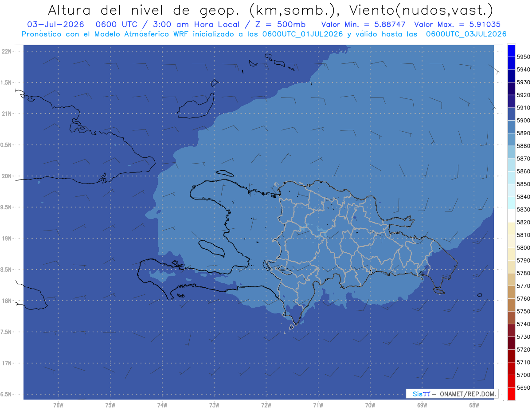
Task: Click the 5910 value on the color scale
Action: (x=523, y=108)
